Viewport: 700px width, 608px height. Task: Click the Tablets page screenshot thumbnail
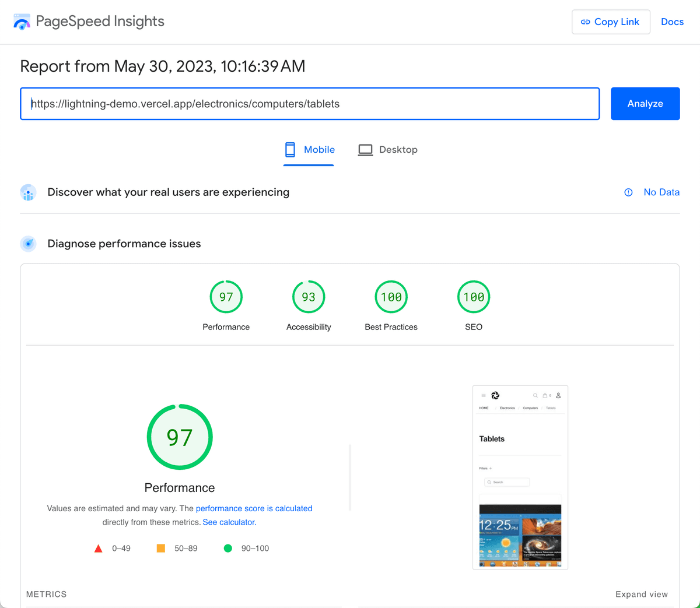520,477
